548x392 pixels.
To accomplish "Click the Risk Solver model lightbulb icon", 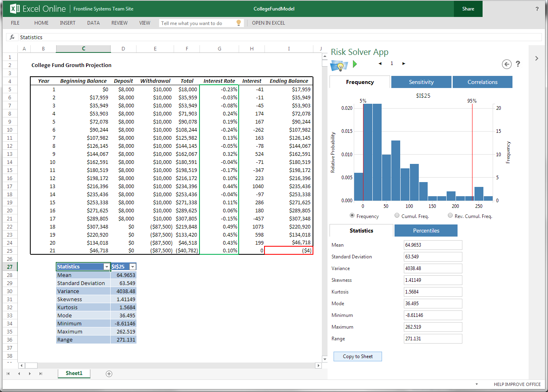I will pyautogui.click(x=338, y=65).
